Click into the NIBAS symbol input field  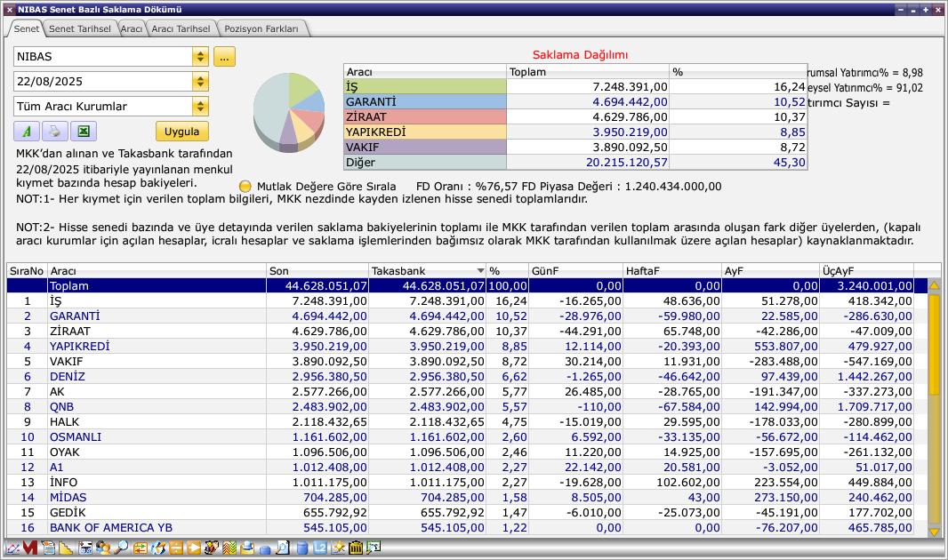click(103, 57)
